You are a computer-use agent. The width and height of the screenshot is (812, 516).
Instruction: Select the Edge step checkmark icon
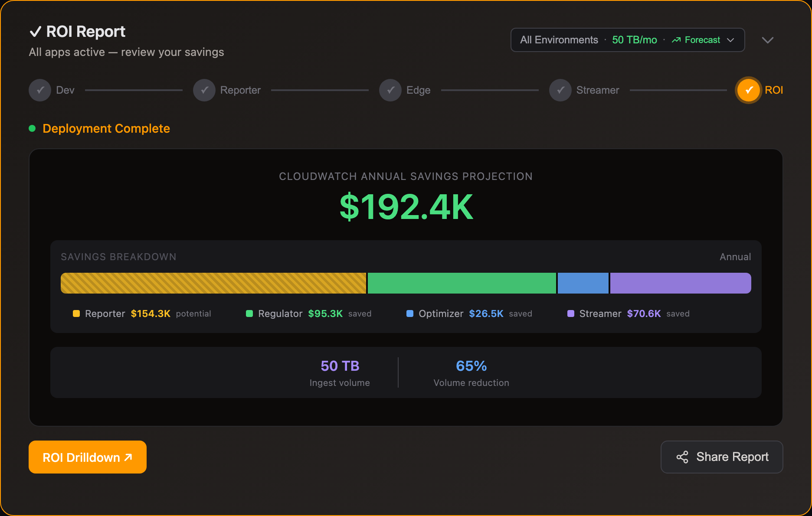(x=390, y=90)
